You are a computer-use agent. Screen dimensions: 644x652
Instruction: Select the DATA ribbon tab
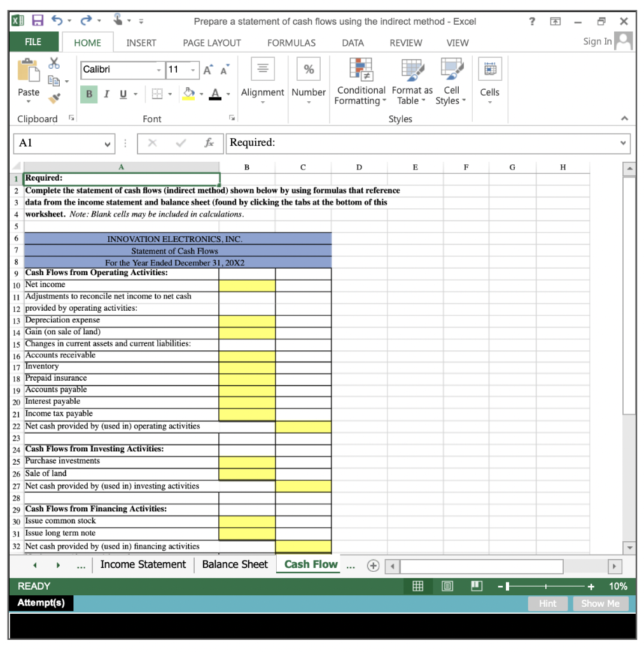point(353,43)
